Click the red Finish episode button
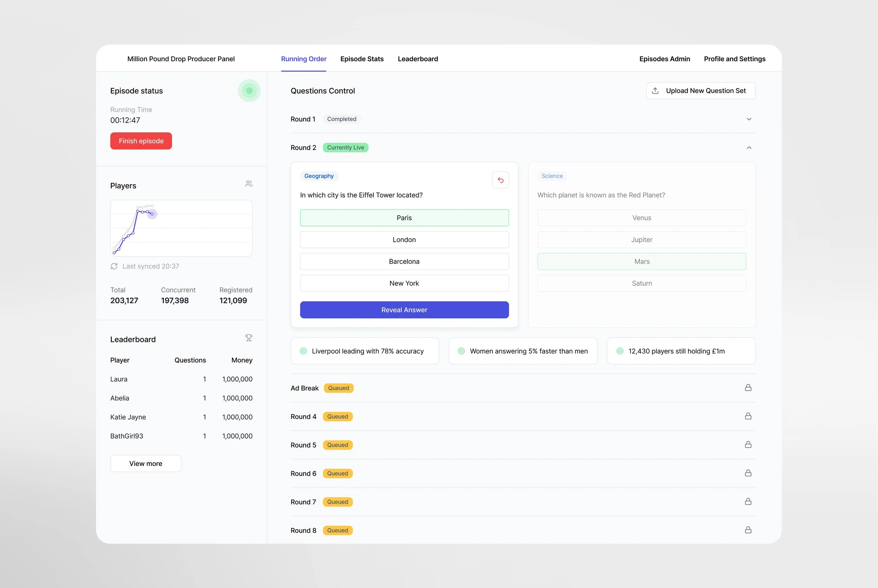 (141, 141)
